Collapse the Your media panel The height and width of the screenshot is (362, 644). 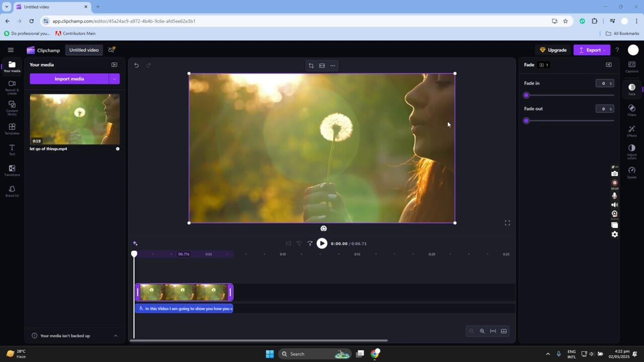[114, 65]
